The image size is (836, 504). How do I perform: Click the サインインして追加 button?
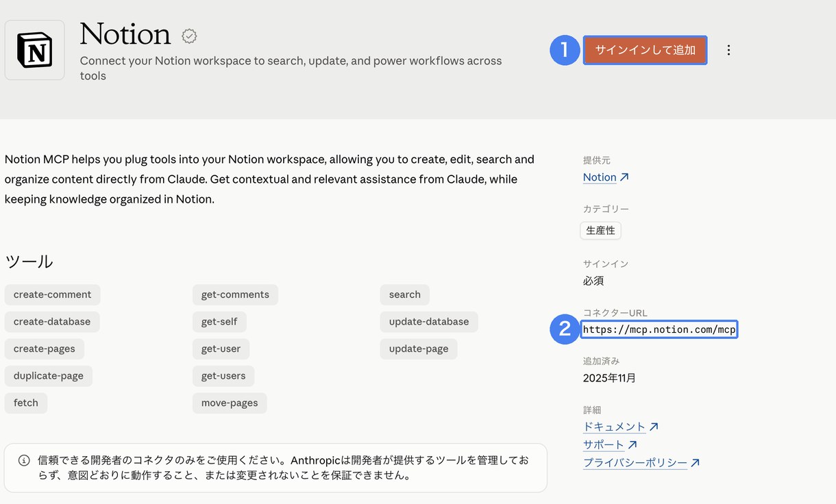point(645,50)
